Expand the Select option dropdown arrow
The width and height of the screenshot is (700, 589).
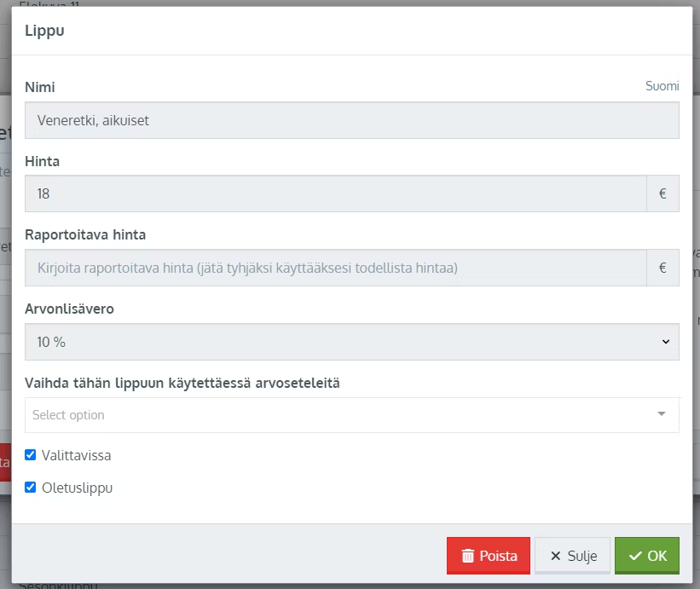click(x=662, y=414)
